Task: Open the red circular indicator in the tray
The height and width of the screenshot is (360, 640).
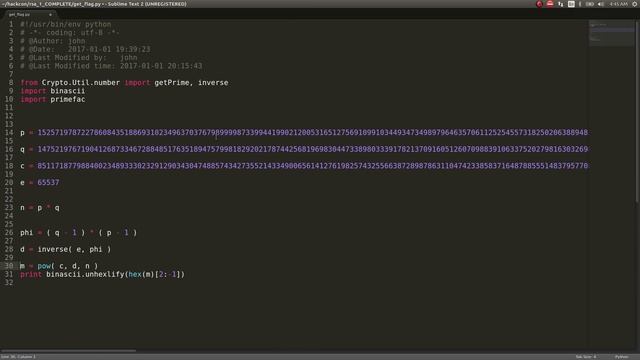Action: coord(540,4)
